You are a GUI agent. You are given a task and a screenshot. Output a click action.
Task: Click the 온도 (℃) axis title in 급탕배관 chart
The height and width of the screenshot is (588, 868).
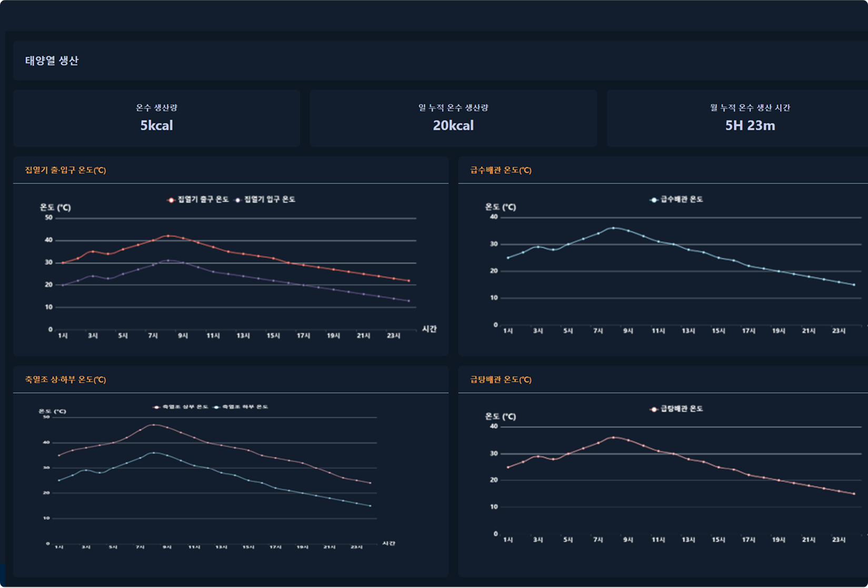(501, 417)
